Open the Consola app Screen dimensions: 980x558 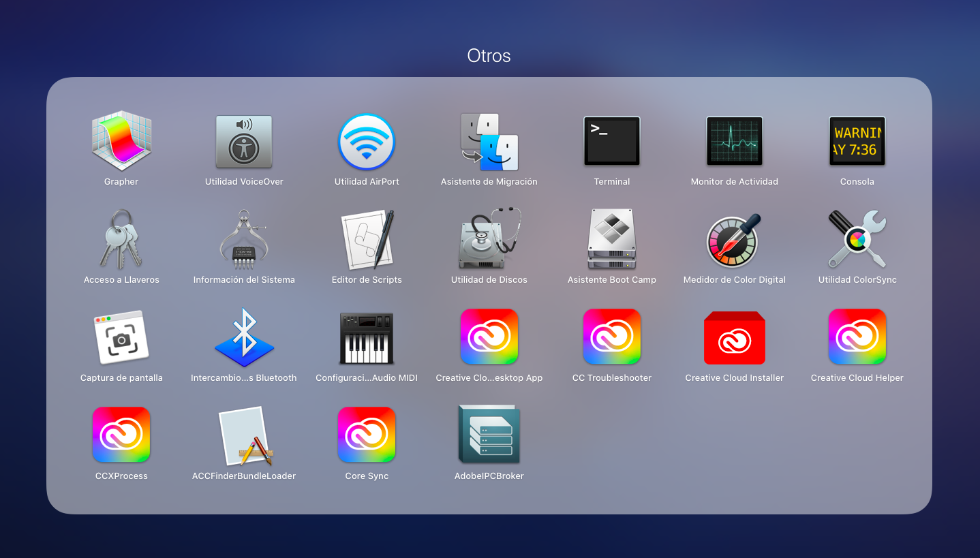(857, 142)
